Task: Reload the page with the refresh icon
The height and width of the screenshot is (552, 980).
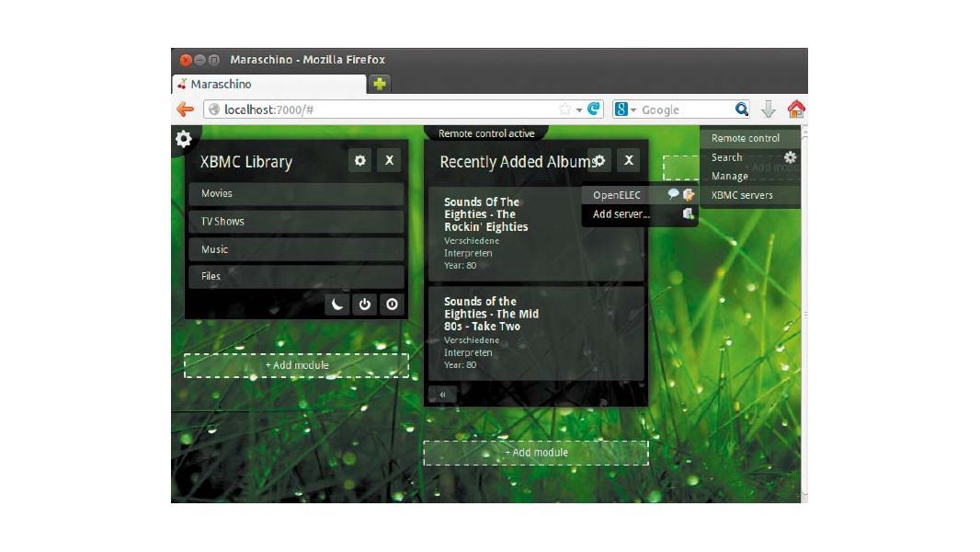Action: click(594, 109)
